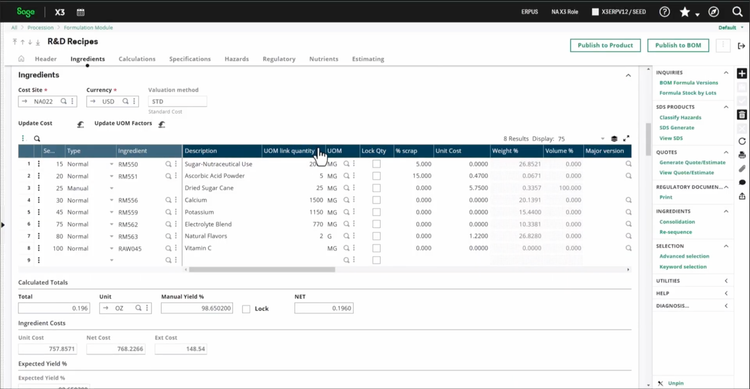Click the comment bubble icon in sidebar
This screenshot has height=389, width=750.
coord(742,182)
